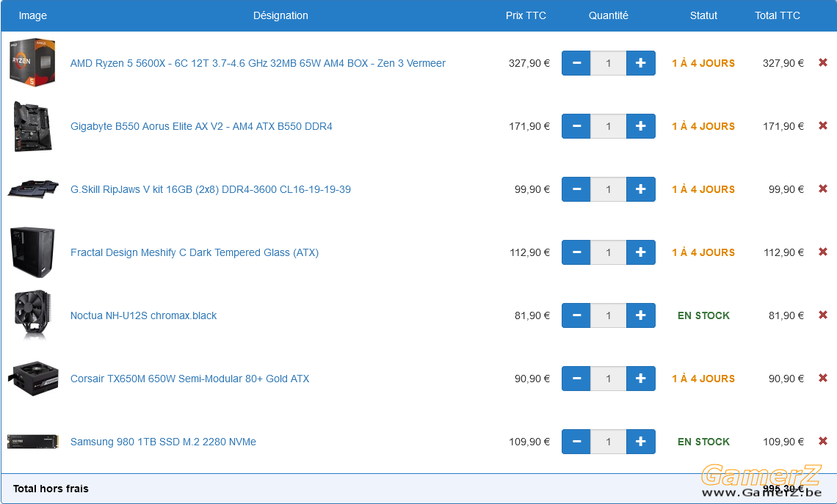Click the Image column header

[32, 15]
